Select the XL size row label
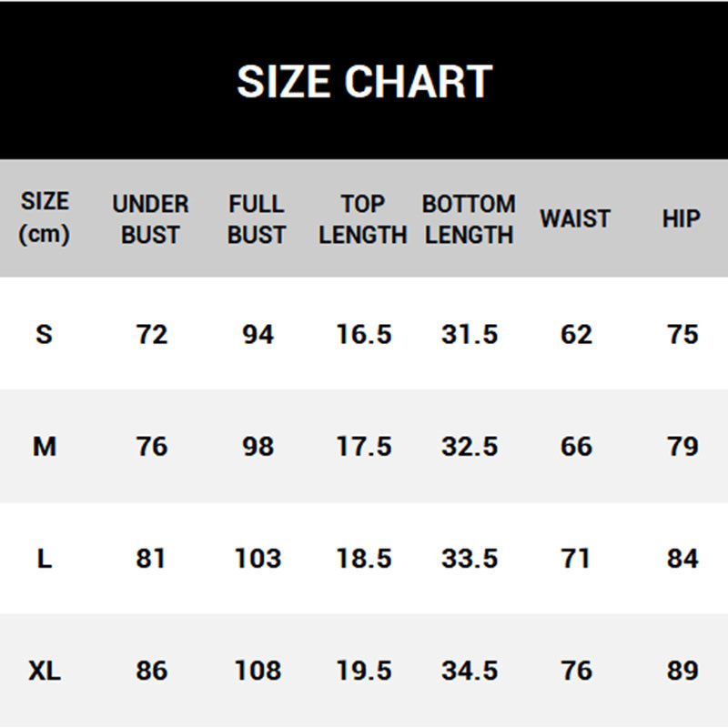The image size is (728, 728). coord(45,671)
